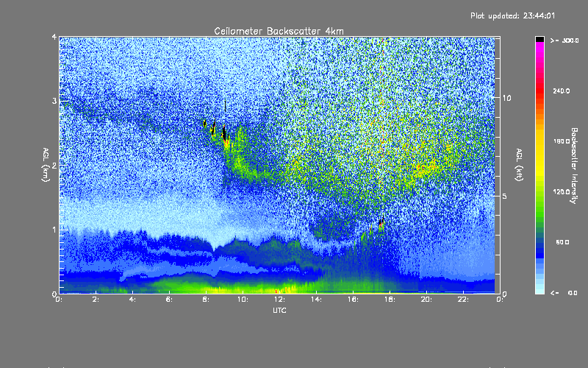This screenshot has height=368, width=588.
Task: Click the "AGL (km)" left axis label
Action: [x=46, y=165]
